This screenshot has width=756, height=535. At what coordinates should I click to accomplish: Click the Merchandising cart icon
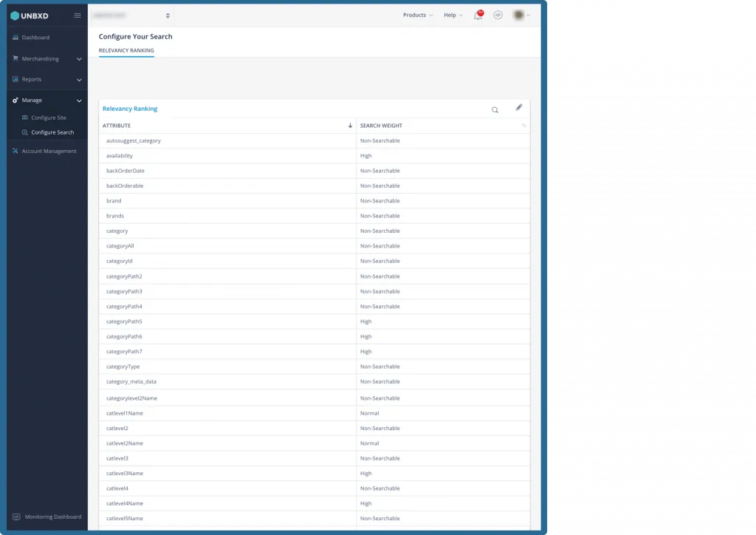coord(16,58)
